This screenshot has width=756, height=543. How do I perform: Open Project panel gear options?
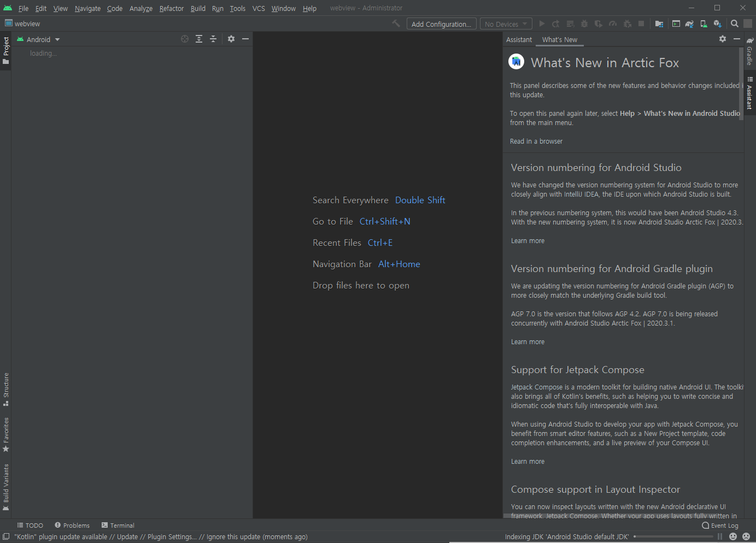pos(231,39)
